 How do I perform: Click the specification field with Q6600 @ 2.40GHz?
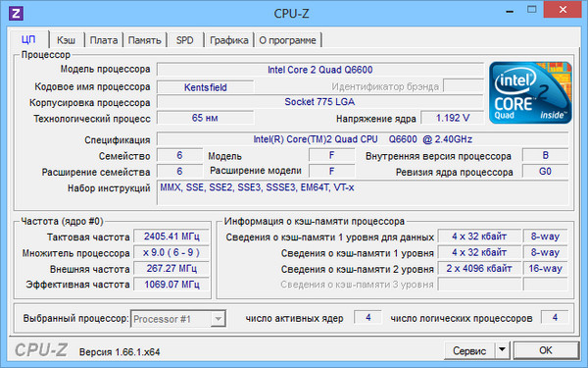pyautogui.click(x=363, y=139)
